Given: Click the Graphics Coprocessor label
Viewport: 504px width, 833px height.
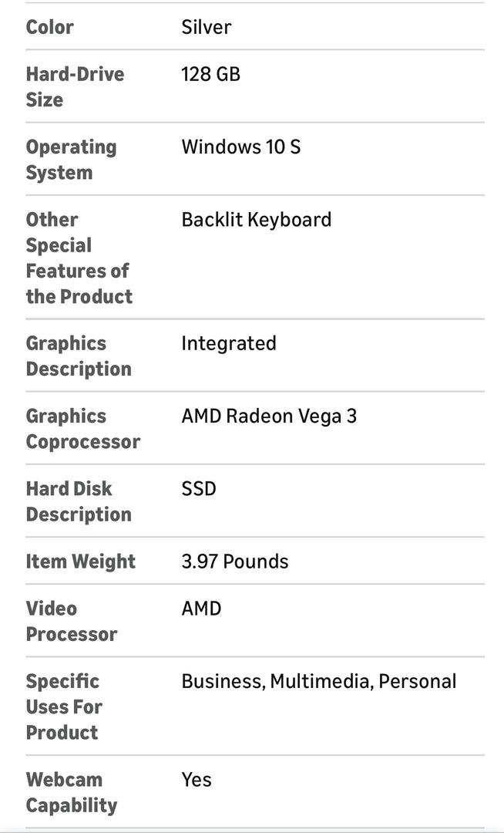Looking at the screenshot, I should coord(82,429).
